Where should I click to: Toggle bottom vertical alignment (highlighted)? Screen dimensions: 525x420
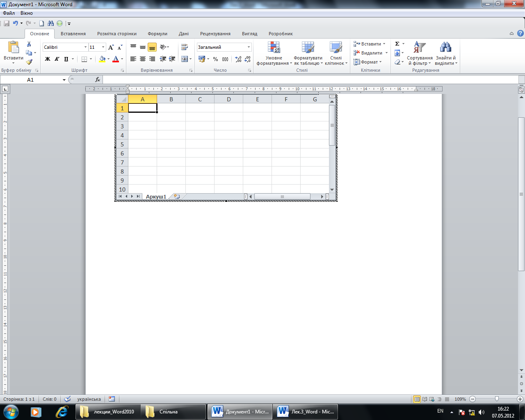(152, 47)
